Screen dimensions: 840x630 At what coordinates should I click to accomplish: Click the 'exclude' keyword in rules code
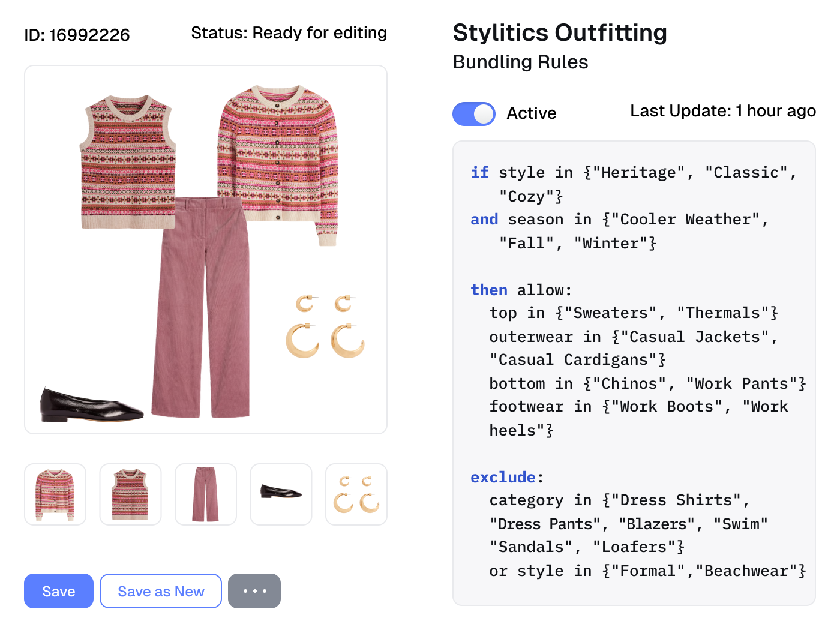[503, 477]
